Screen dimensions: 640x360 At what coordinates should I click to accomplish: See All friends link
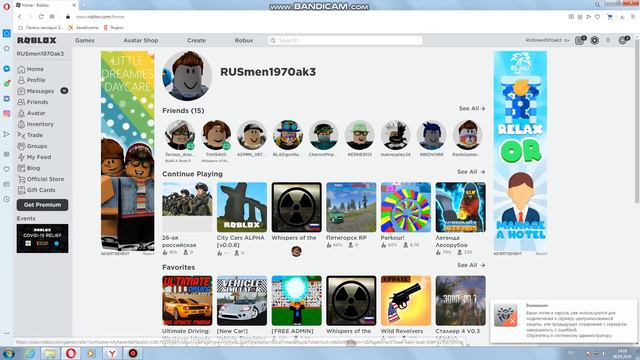tap(472, 109)
